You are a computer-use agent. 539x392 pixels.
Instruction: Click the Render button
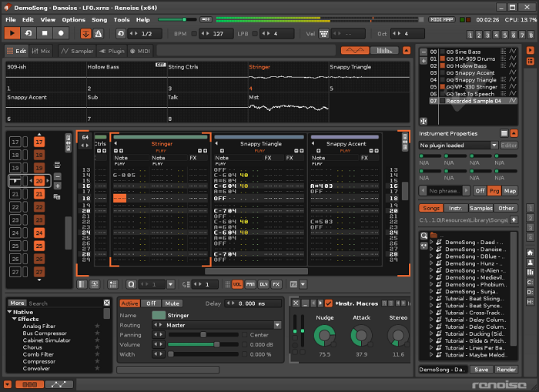[x=505, y=370]
